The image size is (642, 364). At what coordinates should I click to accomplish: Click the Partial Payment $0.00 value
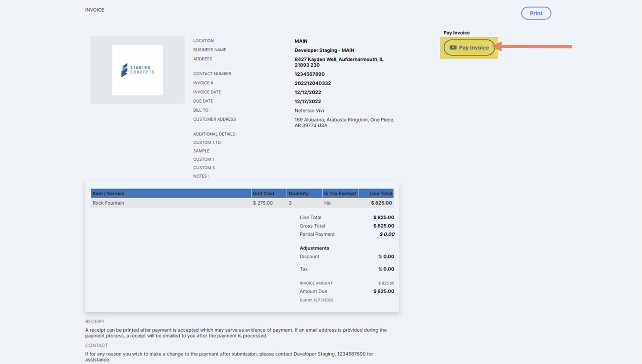[387, 234]
